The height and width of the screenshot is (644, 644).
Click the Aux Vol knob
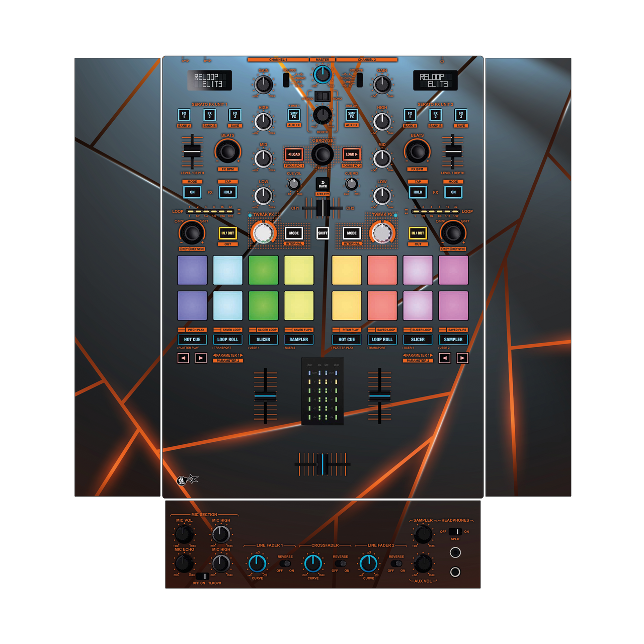(423, 563)
